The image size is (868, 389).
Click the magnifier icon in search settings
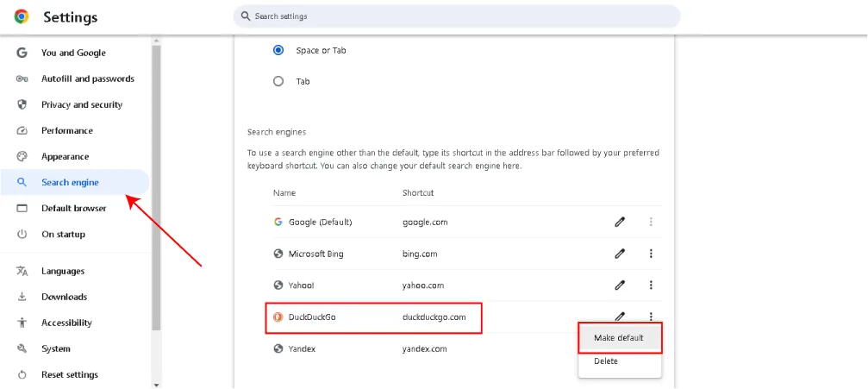click(x=246, y=16)
